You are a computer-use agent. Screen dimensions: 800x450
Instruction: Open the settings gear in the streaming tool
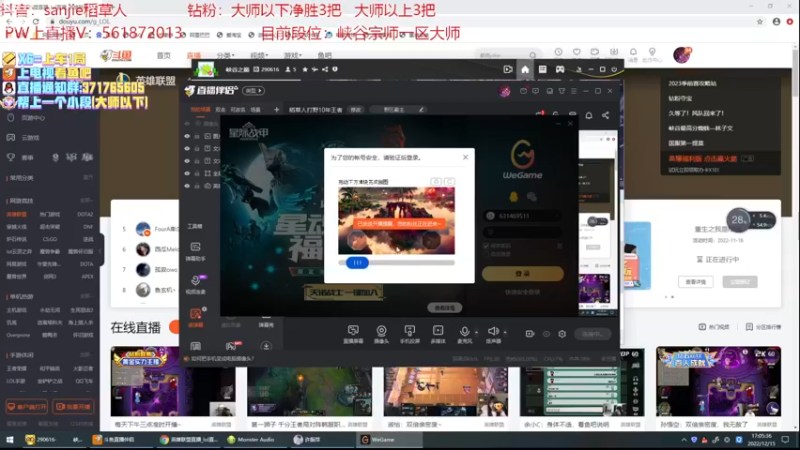point(562,334)
